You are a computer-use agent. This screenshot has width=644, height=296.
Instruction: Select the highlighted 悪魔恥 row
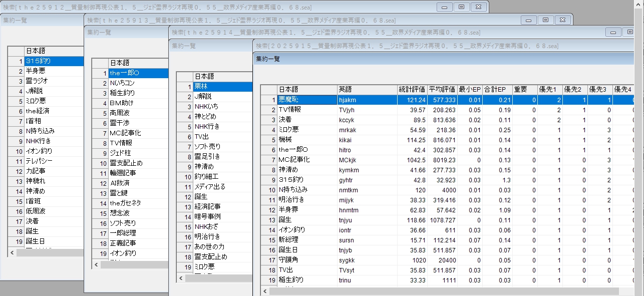pyautogui.click(x=306, y=100)
